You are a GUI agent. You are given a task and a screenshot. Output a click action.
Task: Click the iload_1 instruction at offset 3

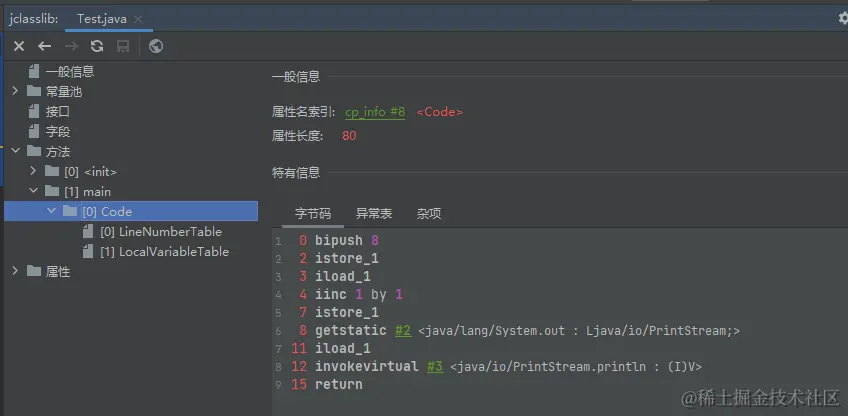pos(343,276)
